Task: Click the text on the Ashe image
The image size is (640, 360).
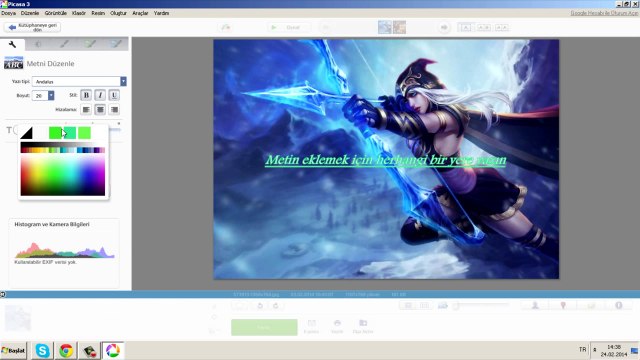Action: [386, 160]
